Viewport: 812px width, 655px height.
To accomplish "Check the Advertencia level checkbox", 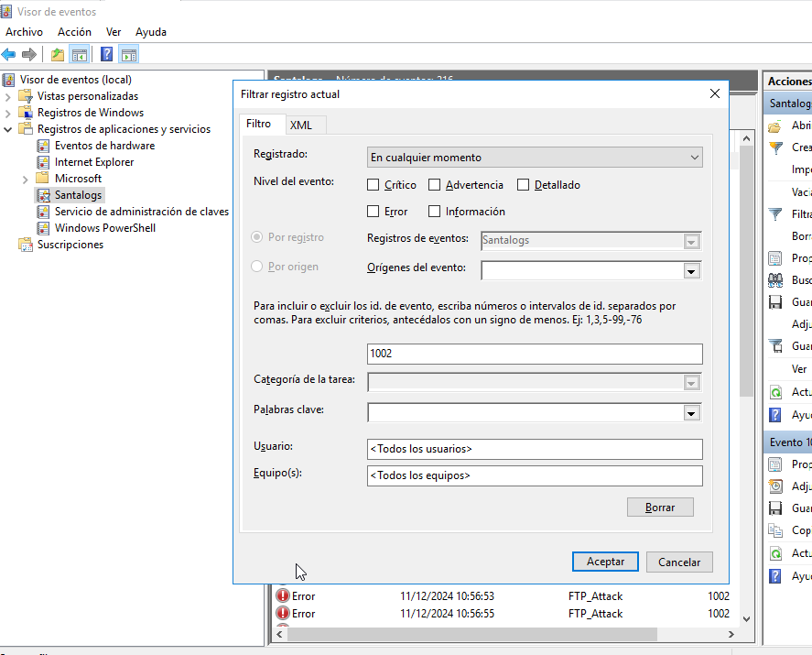I will (435, 185).
